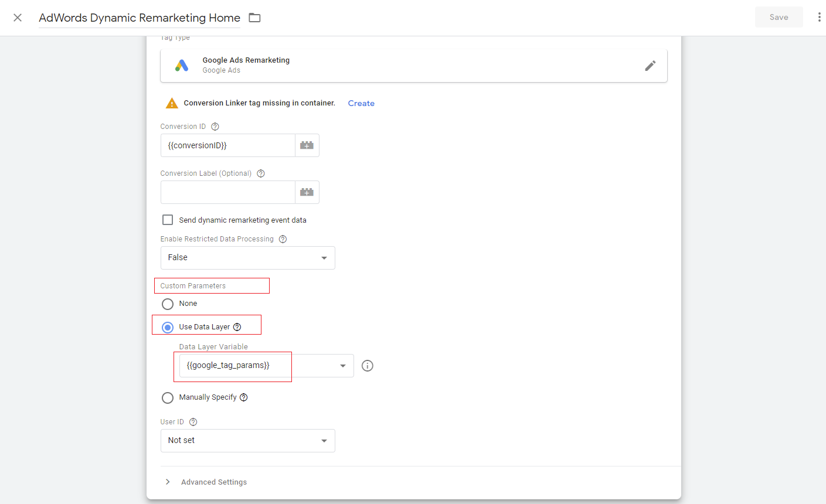Viewport: 826px width, 504px height.
Task: Click help icon beside Manually Specify
Action: click(244, 397)
